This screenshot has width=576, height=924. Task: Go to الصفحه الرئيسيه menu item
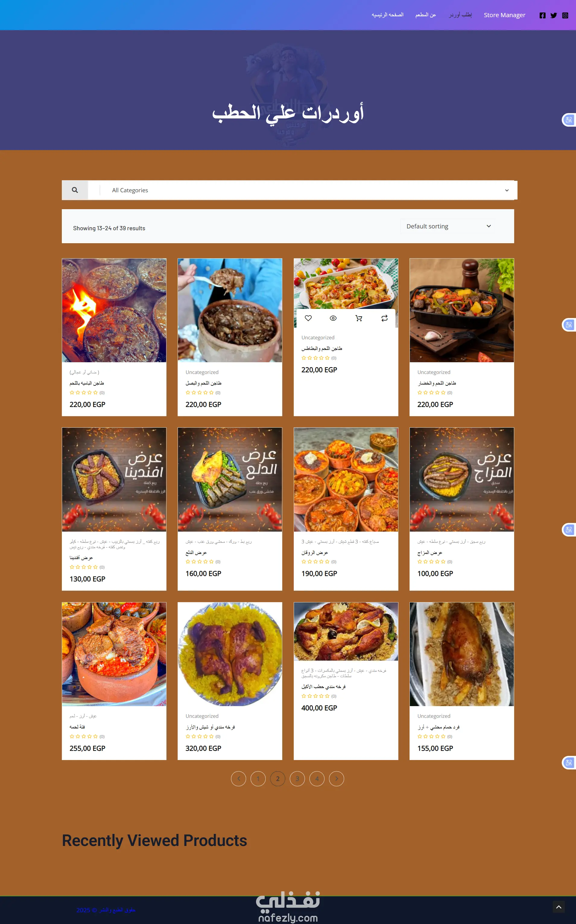point(388,15)
